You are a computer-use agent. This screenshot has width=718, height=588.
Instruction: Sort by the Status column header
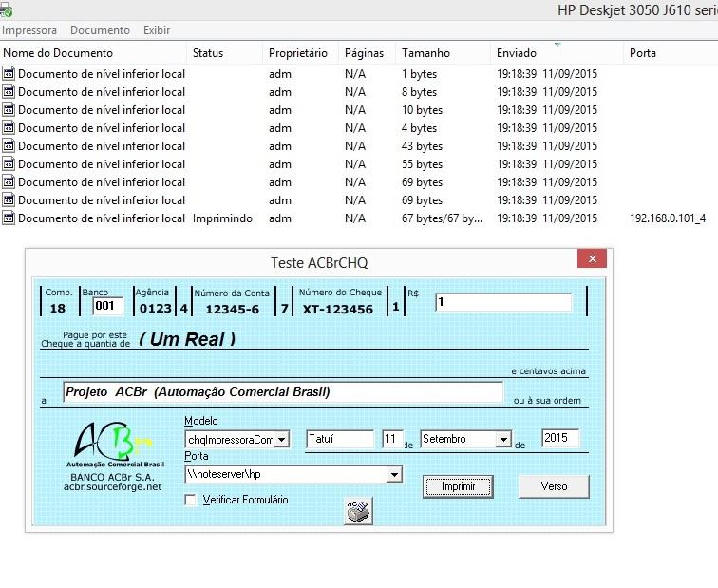(225, 53)
